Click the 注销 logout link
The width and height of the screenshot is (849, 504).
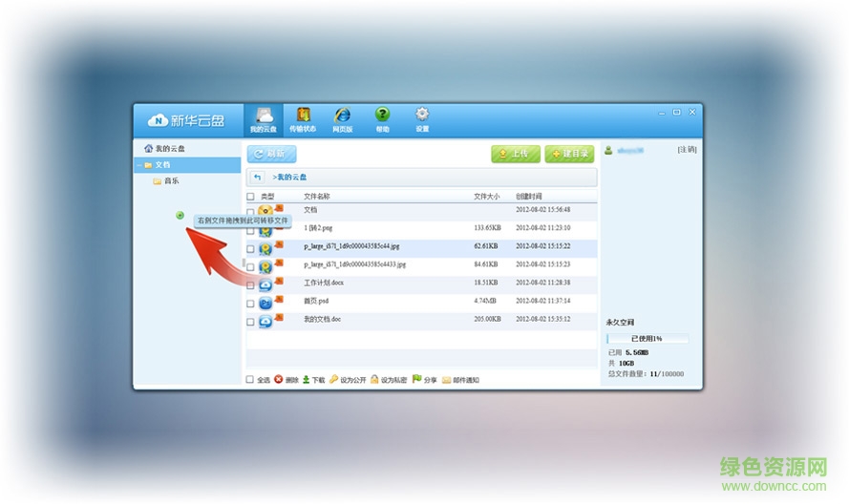point(687,150)
